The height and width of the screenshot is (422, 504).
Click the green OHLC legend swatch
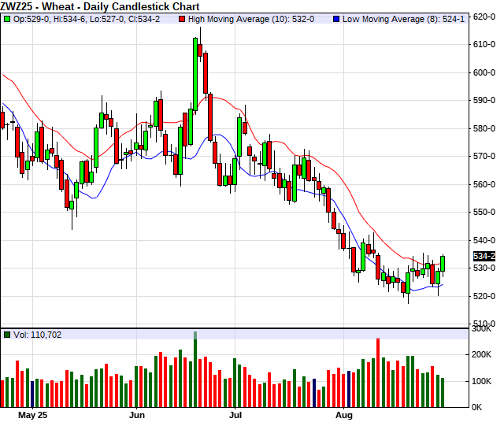click(x=7, y=18)
